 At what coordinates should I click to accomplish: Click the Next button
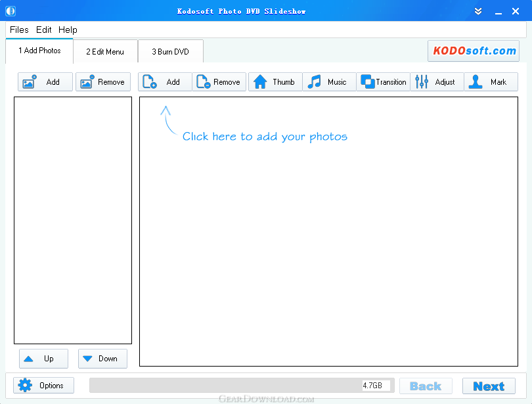point(489,386)
